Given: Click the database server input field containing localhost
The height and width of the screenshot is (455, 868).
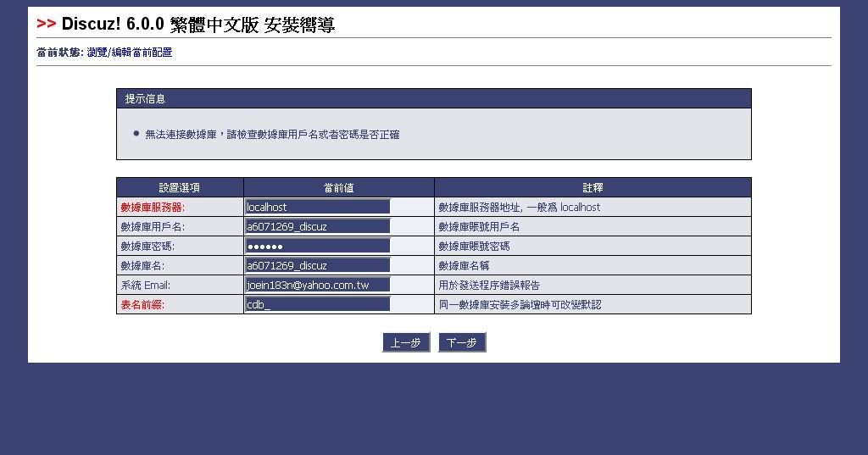Looking at the screenshot, I should tap(318, 207).
